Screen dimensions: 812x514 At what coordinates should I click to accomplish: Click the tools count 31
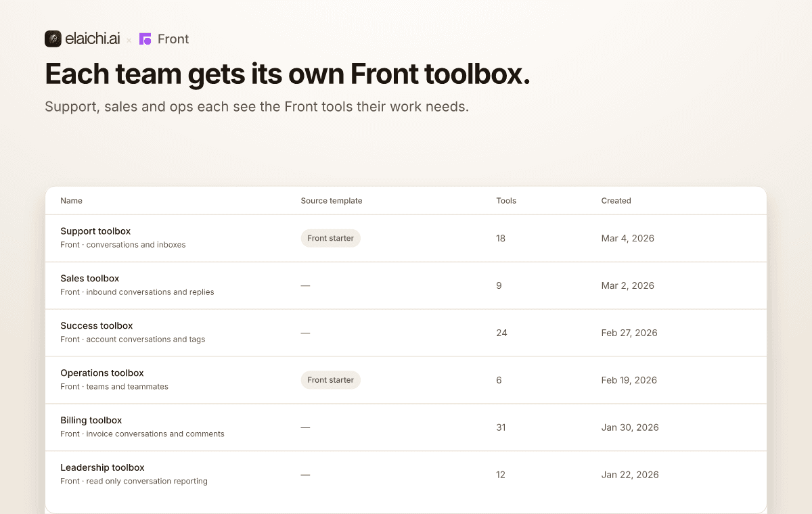click(501, 427)
